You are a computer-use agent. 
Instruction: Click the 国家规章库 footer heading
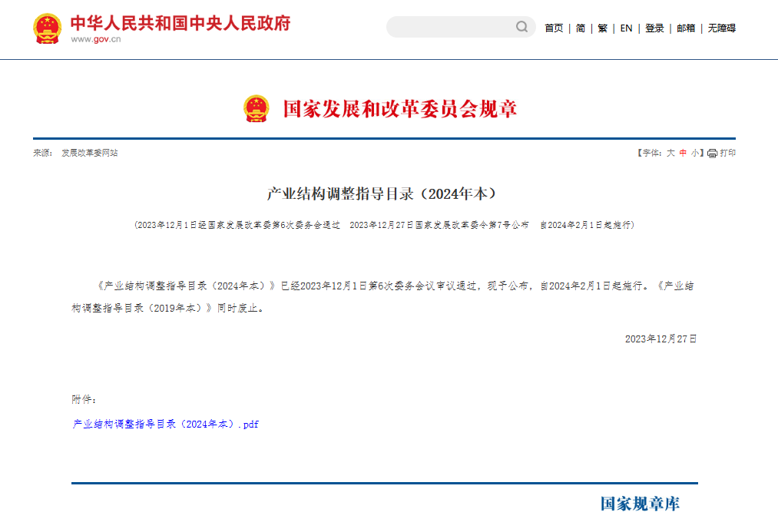640,504
